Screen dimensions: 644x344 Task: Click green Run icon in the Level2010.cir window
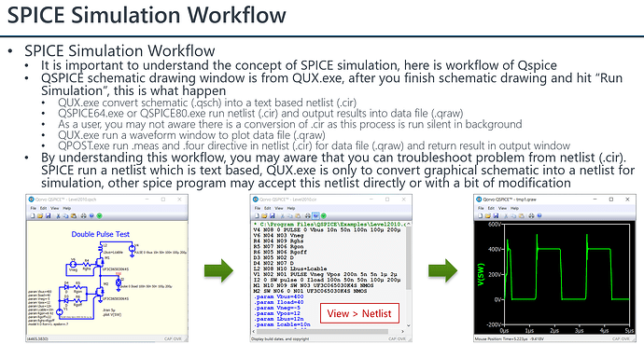[324, 215]
